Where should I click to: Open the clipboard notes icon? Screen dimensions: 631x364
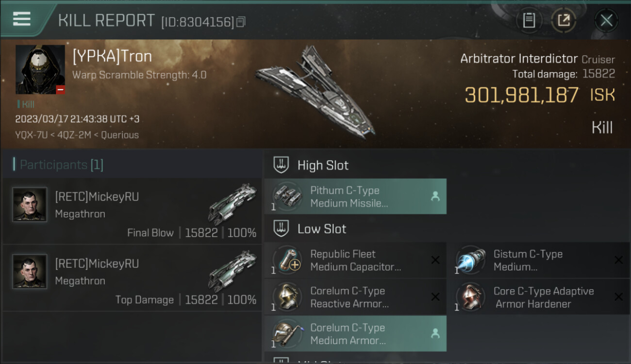[x=529, y=20]
